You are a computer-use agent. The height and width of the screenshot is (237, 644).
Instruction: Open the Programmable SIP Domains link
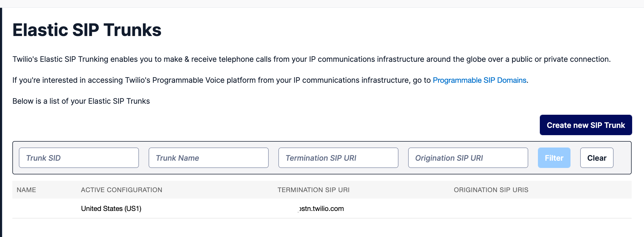479,80
